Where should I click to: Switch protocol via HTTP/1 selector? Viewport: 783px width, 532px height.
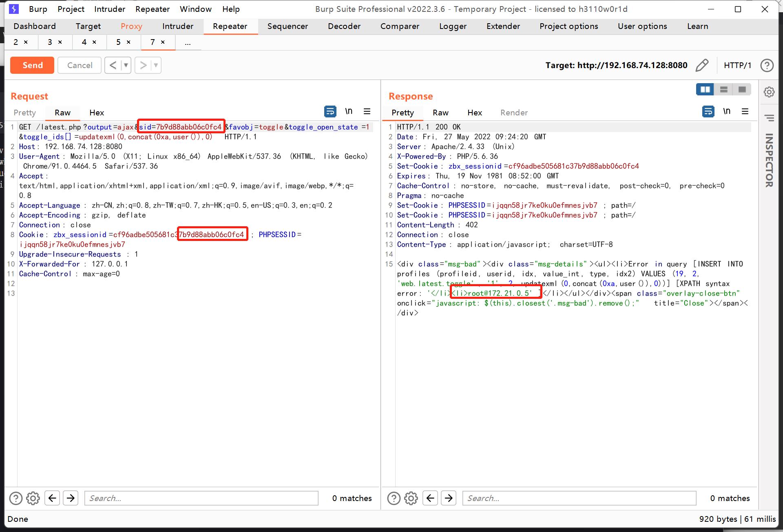(x=737, y=65)
